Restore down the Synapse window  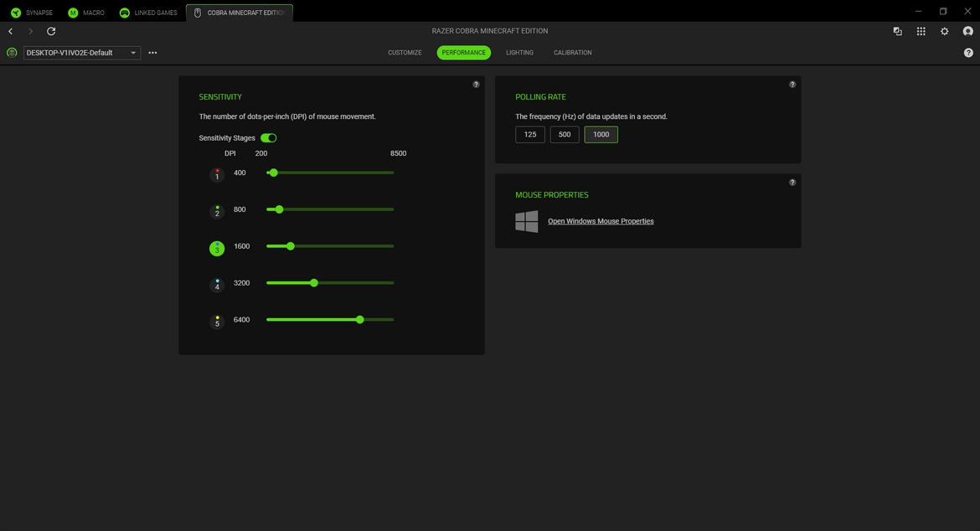pyautogui.click(x=943, y=11)
